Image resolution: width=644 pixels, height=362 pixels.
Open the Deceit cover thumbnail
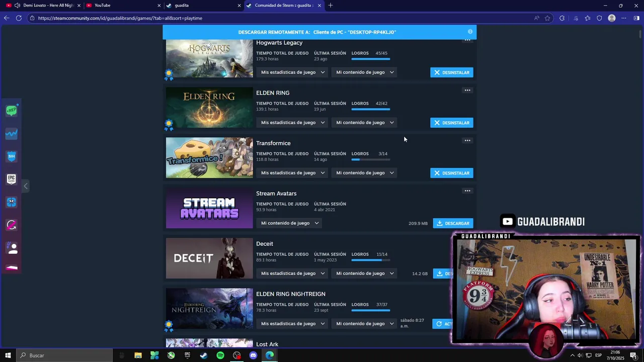click(x=209, y=258)
